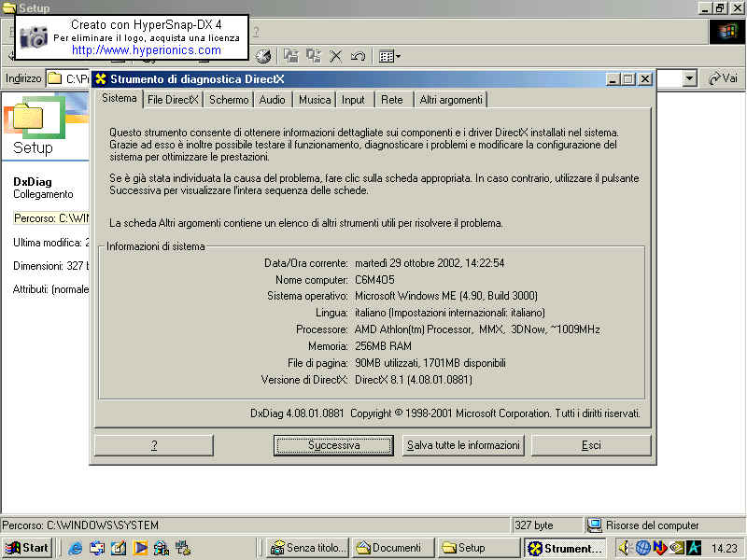Launch Windows Media Player from quick launch
Image resolution: width=747 pixels, height=560 pixels.
point(140,548)
